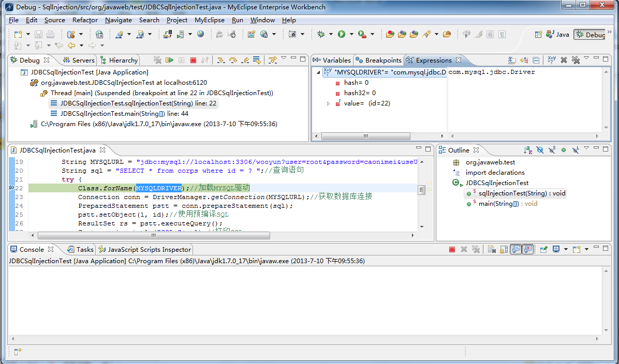Switch to the Variables tab
Image resolution: width=619 pixels, height=364 pixels.
(332, 60)
